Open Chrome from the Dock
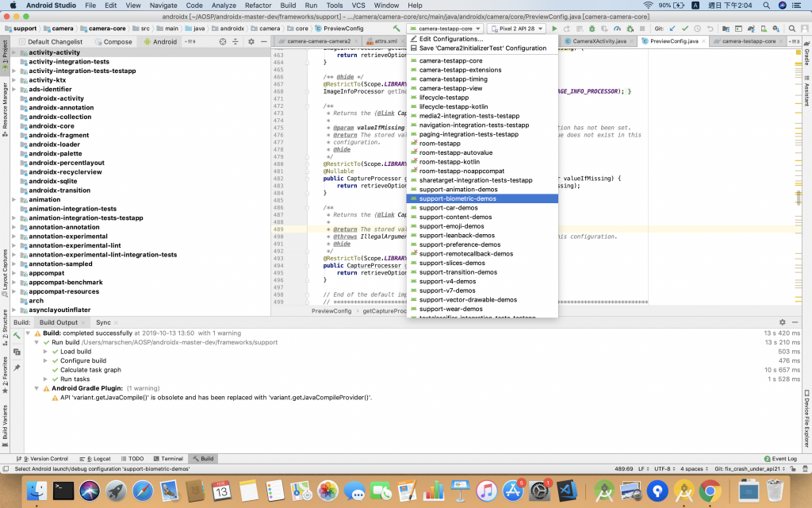The image size is (812, 508). pos(710,491)
